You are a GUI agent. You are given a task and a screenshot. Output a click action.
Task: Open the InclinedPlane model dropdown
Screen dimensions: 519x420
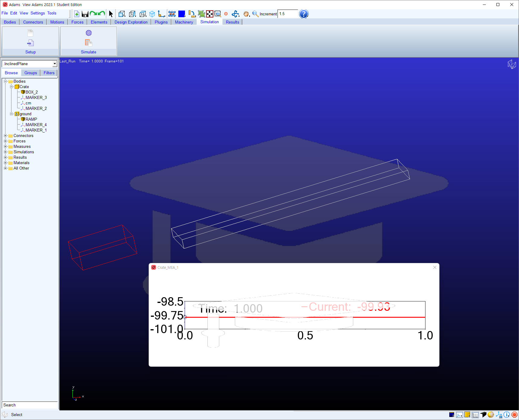coord(55,64)
